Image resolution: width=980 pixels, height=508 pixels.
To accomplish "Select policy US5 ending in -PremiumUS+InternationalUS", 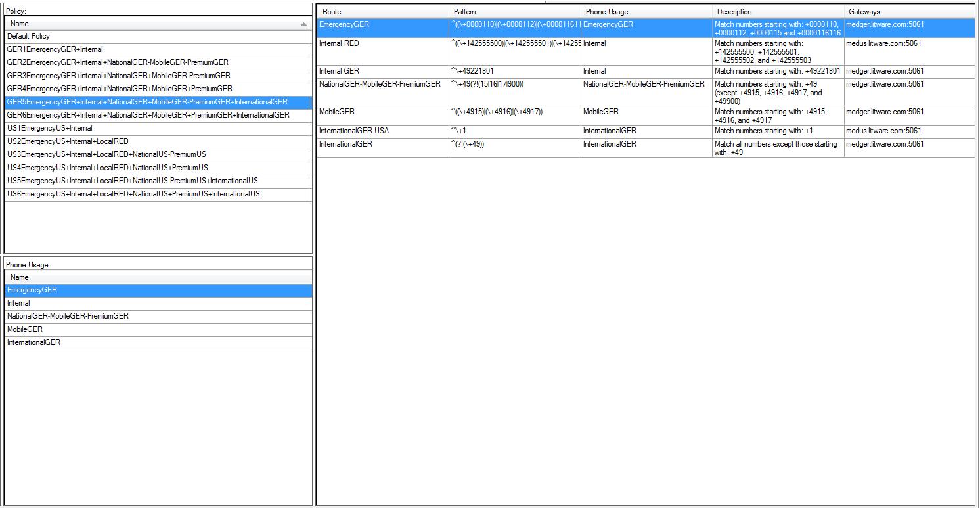I will pos(158,181).
